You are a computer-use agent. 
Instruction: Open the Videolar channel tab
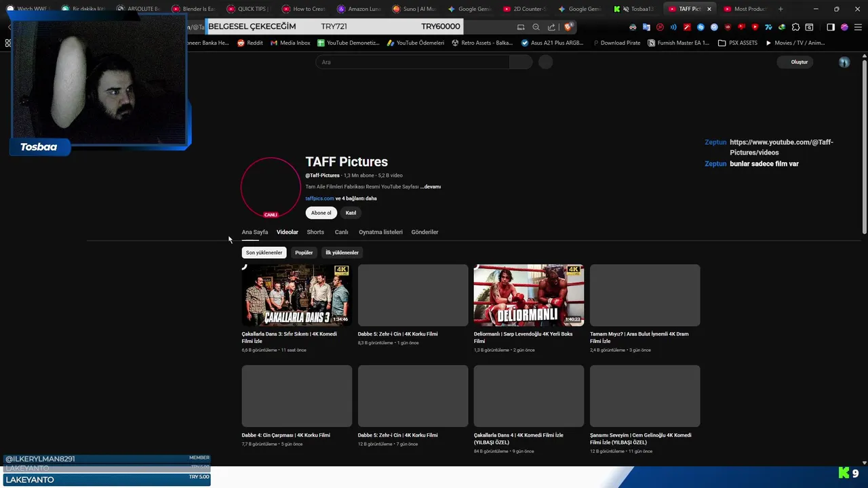tap(288, 232)
